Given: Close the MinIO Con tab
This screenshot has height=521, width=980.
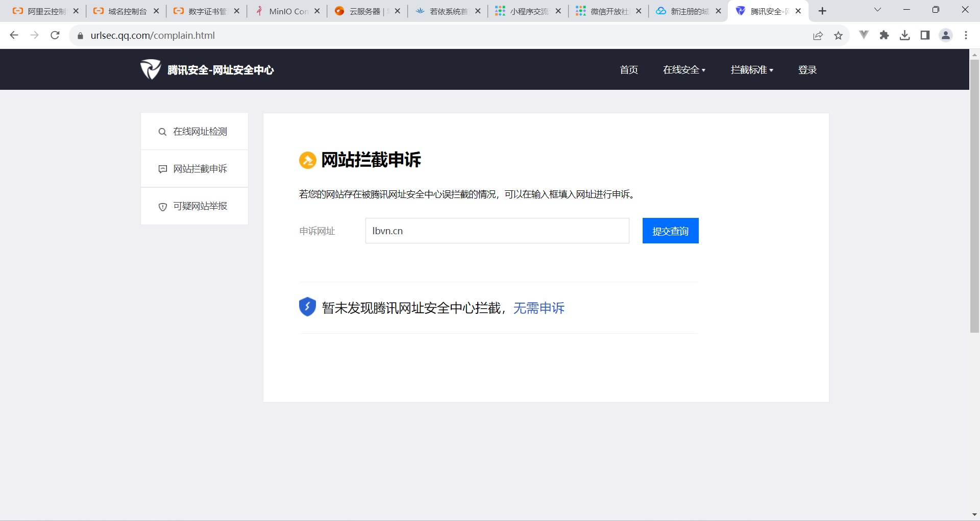Looking at the screenshot, I should click(x=317, y=11).
